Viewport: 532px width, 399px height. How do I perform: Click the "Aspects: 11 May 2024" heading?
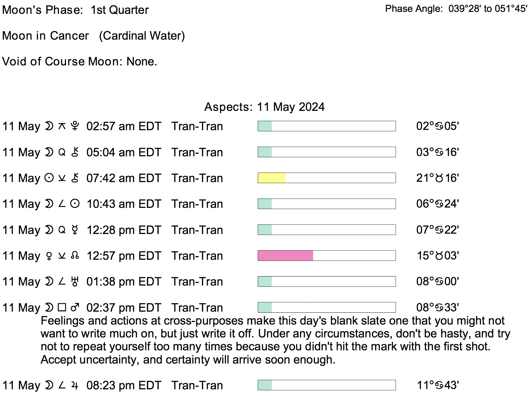(264, 107)
